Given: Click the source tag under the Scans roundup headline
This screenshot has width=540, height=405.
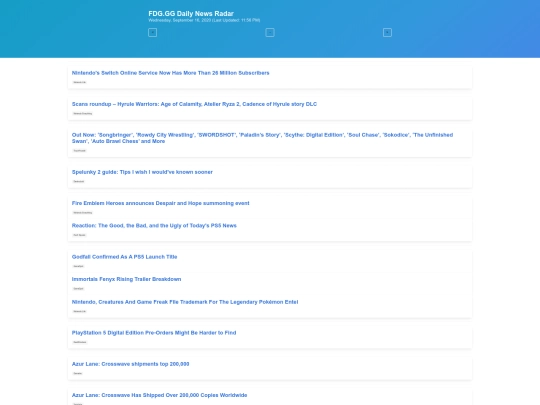Looking at the screenshot, I should point(83,113).
